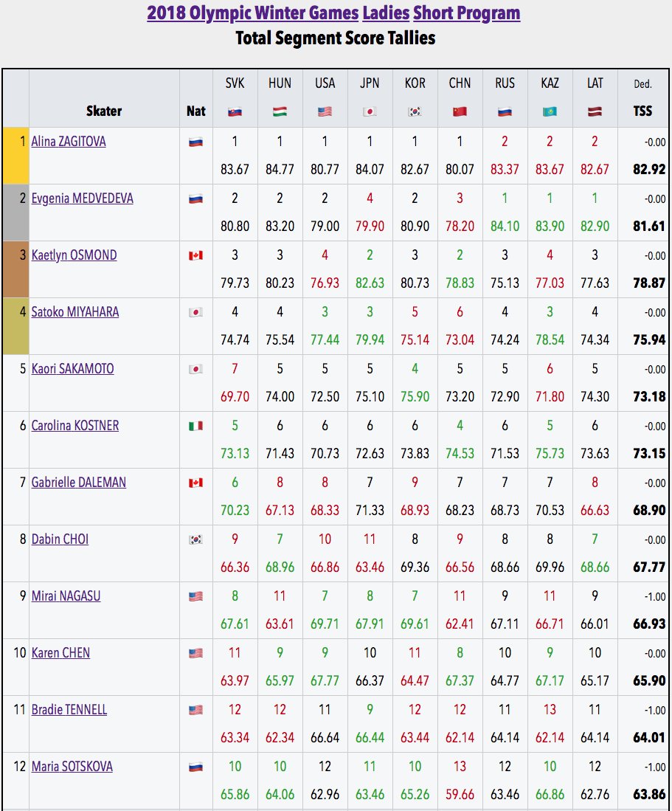
Task: Click the South Korea flag under KOR
Action: [415, 112]
